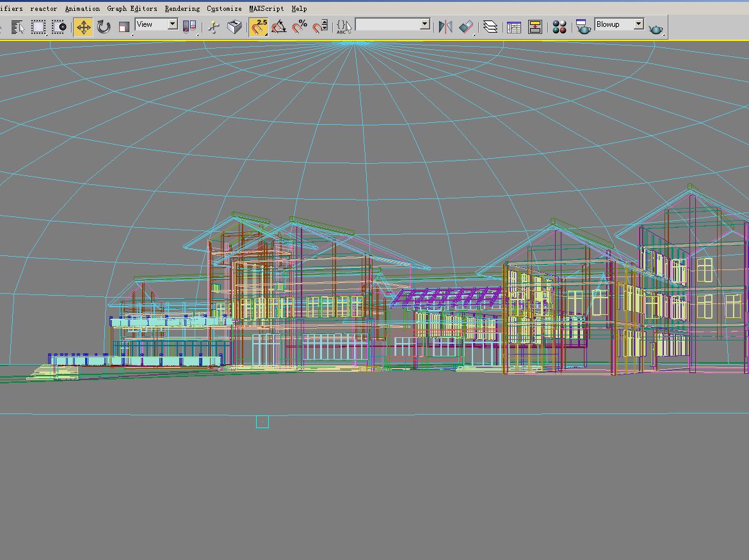Launch the Material Editor spheres icon

(x=560, y=27)
